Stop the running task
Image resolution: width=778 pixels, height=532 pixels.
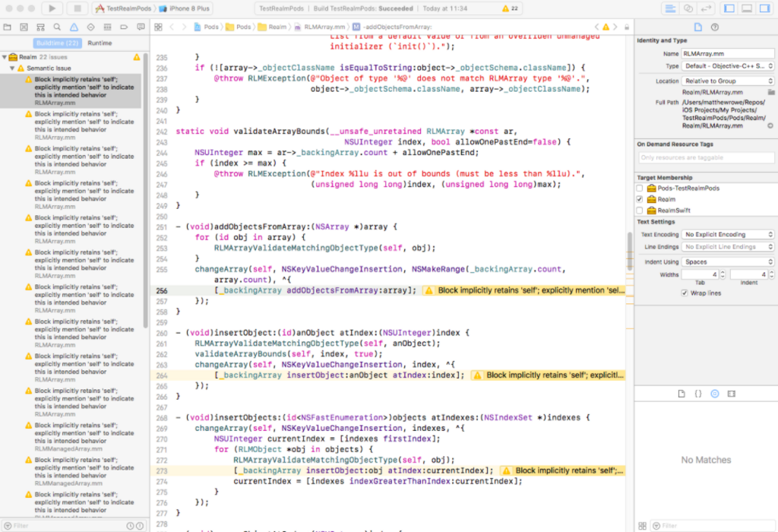click(x=77, y=8)
